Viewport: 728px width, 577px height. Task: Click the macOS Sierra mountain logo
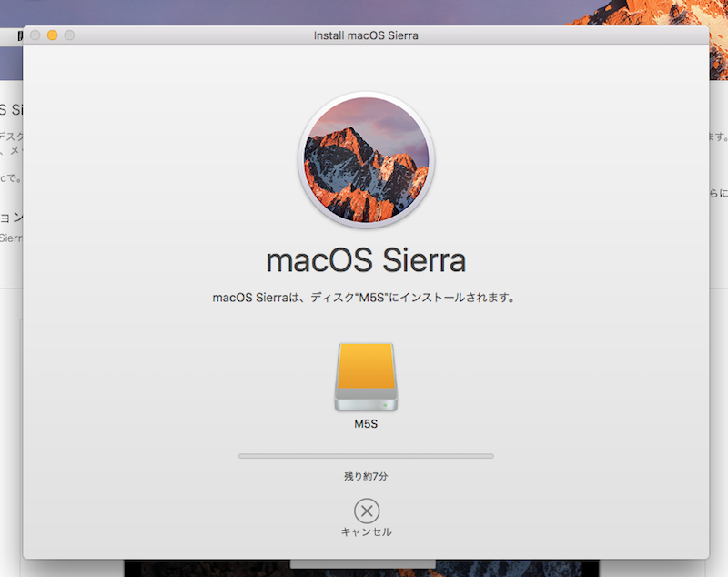pyautogui.click(x=366, y=160)
